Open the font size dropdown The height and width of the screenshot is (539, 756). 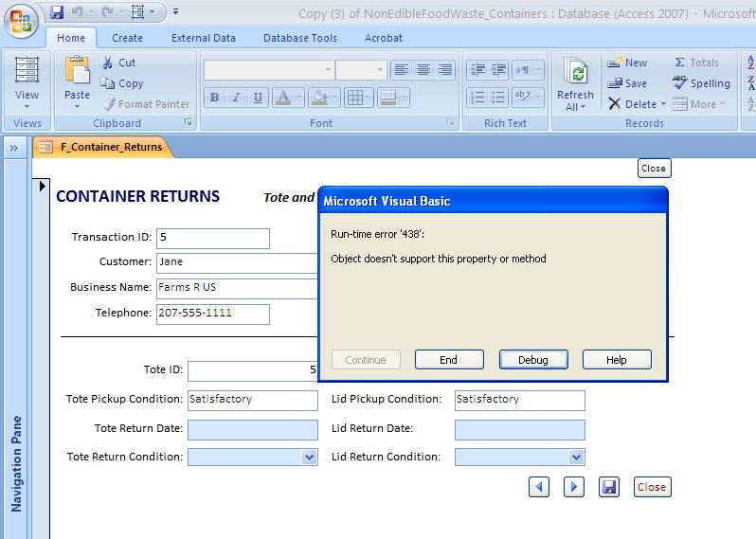coord(380,70)
